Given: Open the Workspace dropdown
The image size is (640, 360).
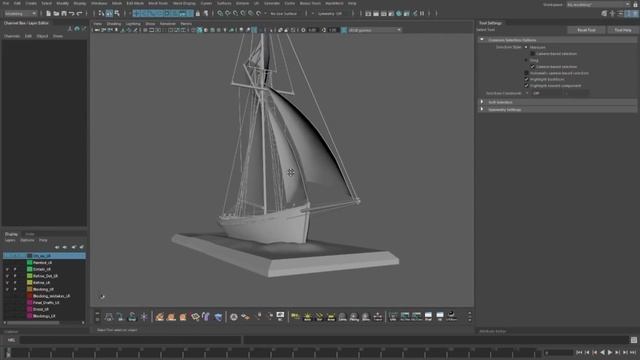Looking at the screenshot, I should coord(598,4).
